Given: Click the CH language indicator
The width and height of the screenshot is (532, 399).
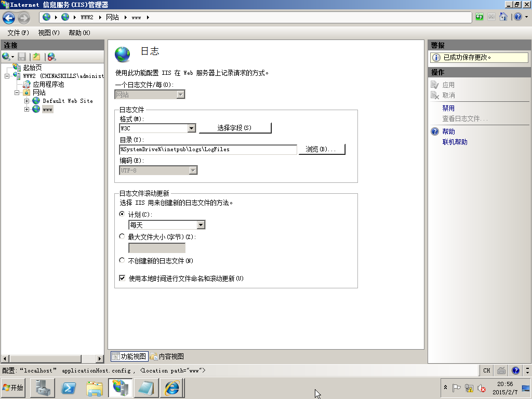Looking at the screenshot, I should tap(486, 370).
